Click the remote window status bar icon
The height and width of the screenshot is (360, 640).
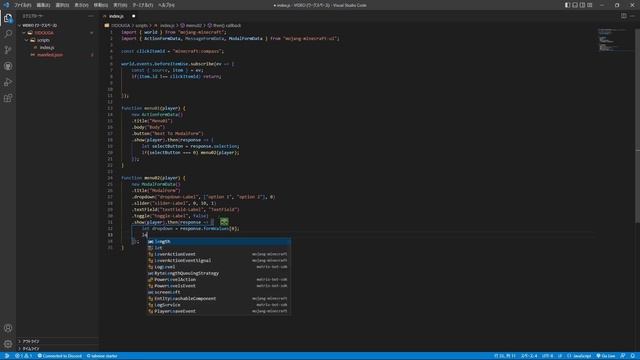[7, 356]
